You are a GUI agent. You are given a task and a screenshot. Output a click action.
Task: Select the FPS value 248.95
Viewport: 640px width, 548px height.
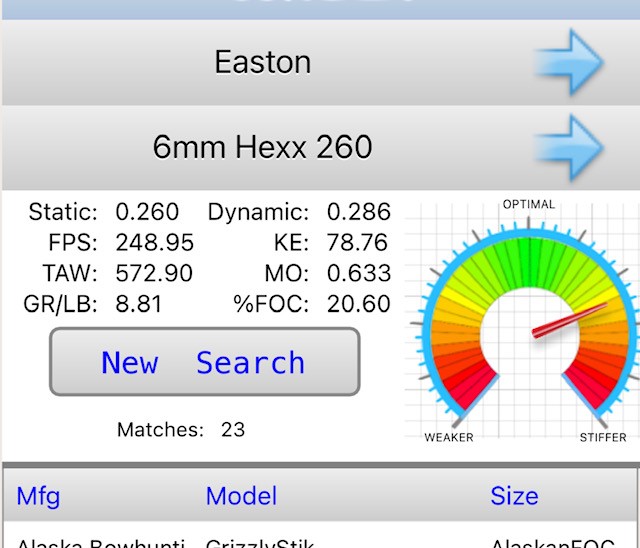(x=155, y=242)
